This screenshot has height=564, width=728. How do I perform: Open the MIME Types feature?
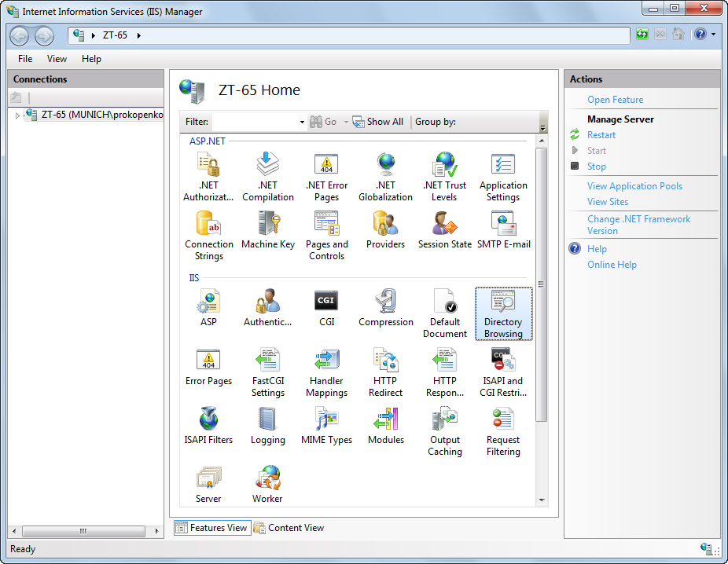point(326,425)
